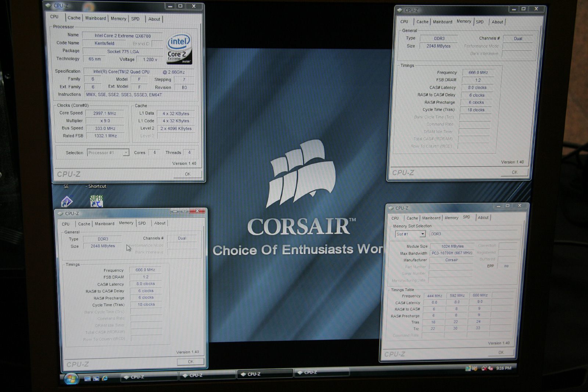Click the title bar icon of the CPU-Z SPD window
Viewport: 588px width, 392px height.
391,208
